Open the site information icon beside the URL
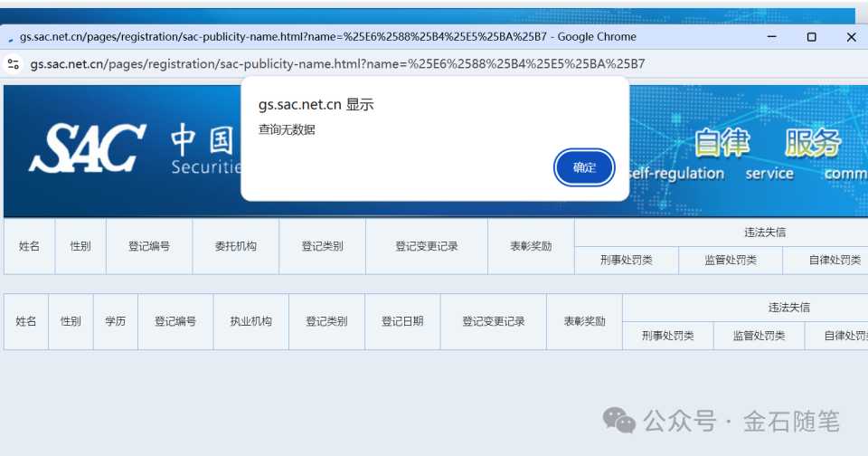This screenshot has height=456, width=868. pos(14,64)
